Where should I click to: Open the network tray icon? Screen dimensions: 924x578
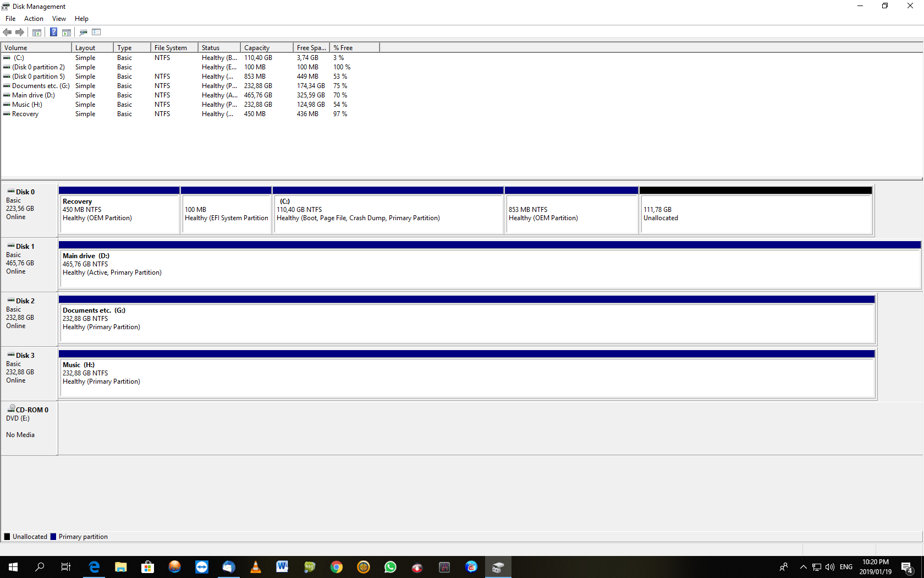[817, 567]
